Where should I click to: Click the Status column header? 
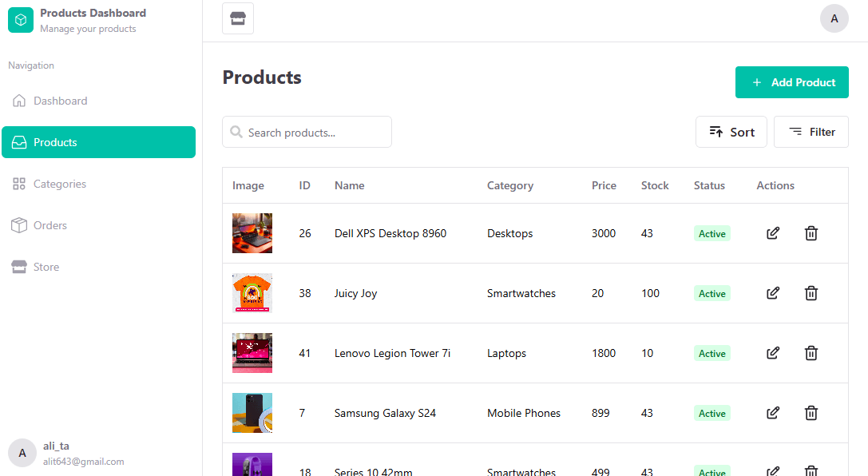pos(709,185)
